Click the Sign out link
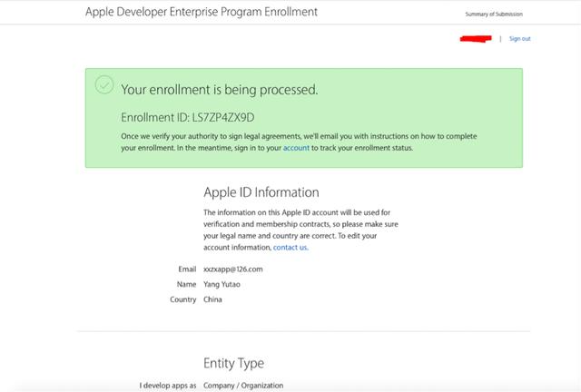Image resolution: width=581 pixels, height=392 pixels. pos(519,38)
